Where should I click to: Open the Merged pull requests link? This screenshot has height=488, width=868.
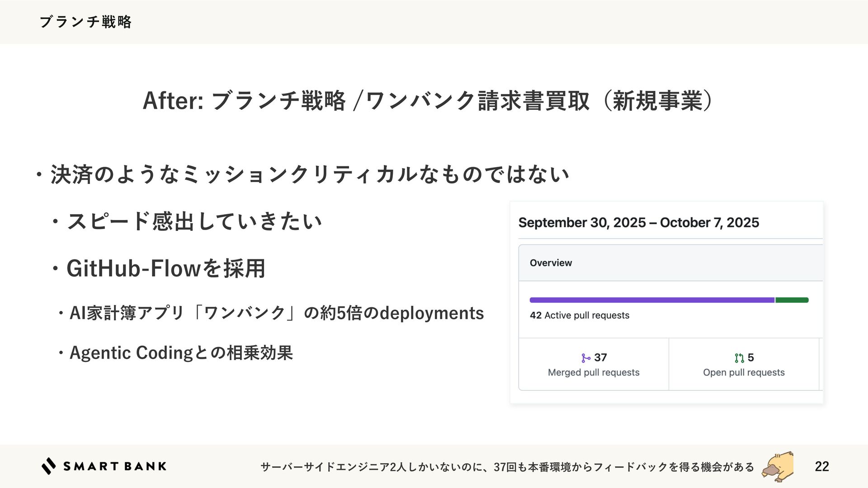(x=594, y=372)
